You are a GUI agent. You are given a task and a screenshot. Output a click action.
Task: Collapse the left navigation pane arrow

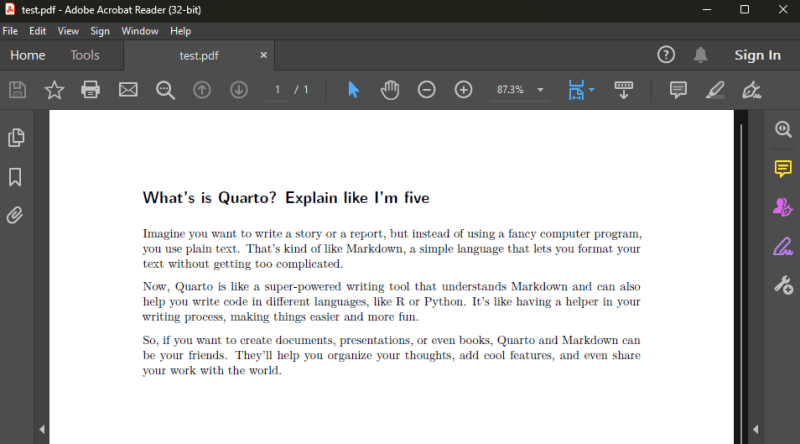pyautogui.click(x=42, y=429)
